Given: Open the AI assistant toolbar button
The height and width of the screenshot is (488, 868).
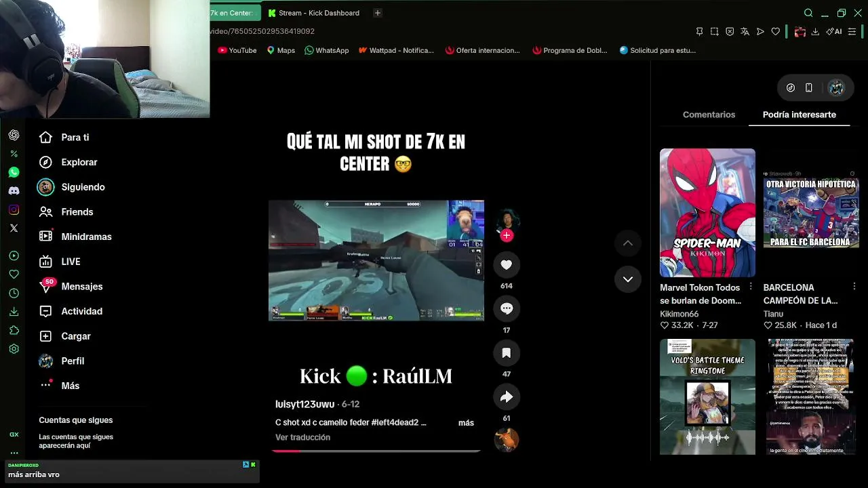Looking at the screenshot, I should point(834,31).
